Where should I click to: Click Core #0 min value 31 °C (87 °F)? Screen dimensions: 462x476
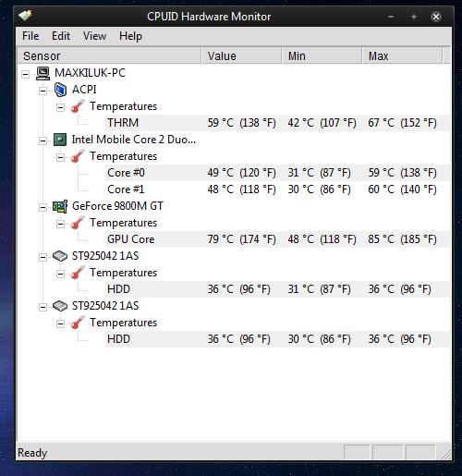[x=319, y=173]
